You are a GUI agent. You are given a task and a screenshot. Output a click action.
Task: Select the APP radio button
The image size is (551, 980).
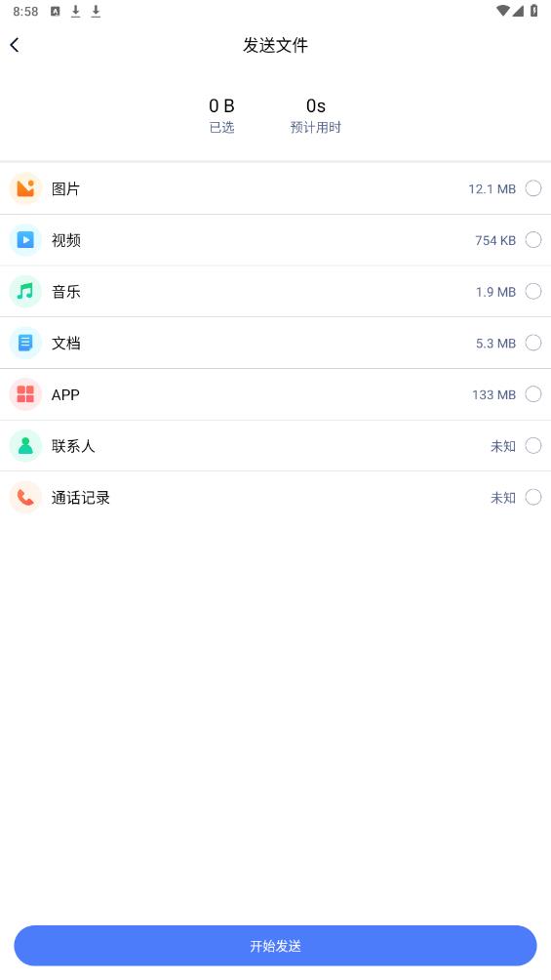tap(532, 394)
